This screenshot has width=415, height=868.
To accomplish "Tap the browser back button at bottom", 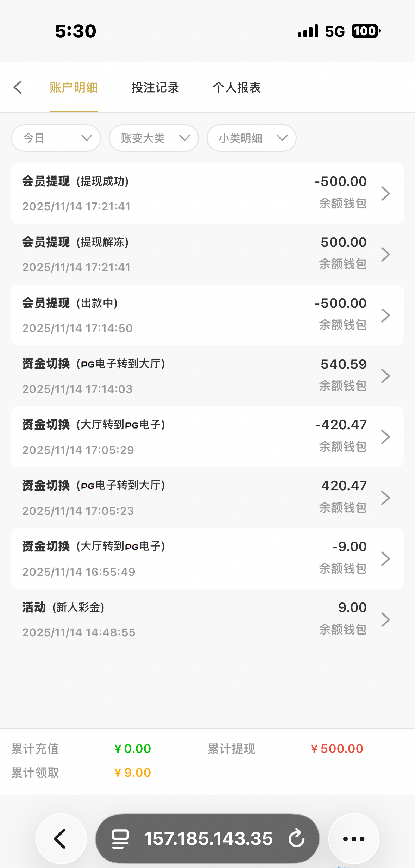I will click(61, 838).
